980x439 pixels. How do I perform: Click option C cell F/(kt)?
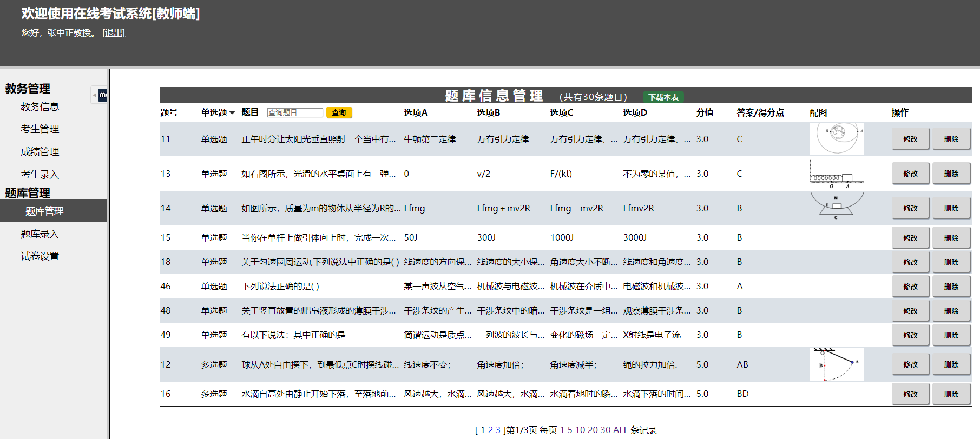561,174
